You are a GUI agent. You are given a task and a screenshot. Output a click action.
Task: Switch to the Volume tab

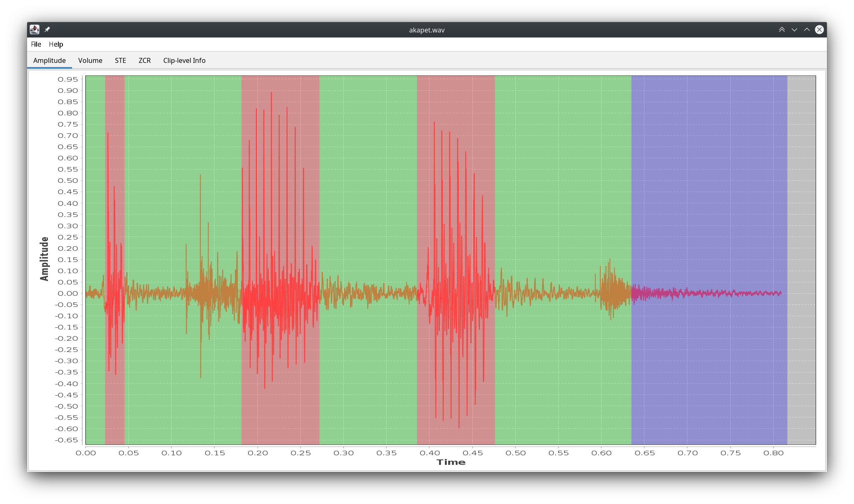90,60
